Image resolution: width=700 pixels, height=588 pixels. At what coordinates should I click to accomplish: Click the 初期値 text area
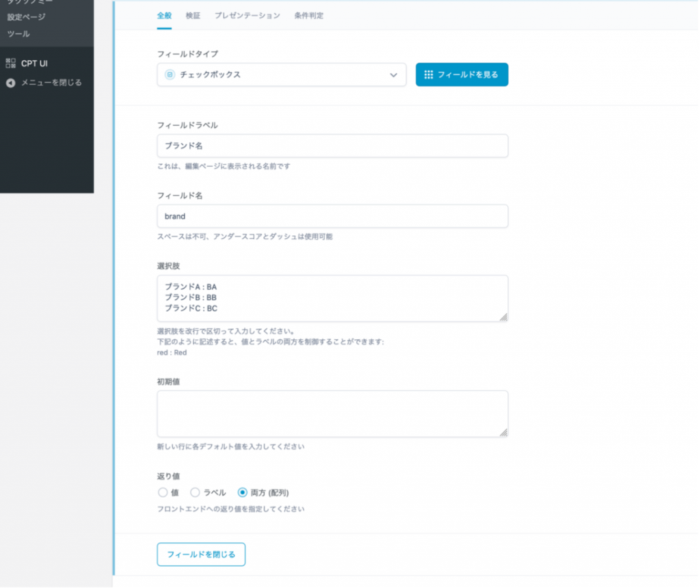pos(332,414)
